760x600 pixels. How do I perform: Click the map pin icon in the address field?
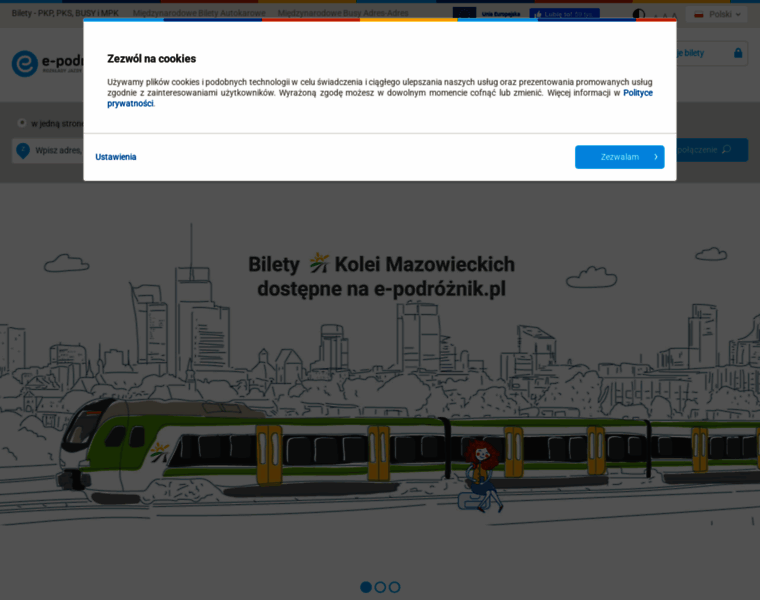(x=23, y=150)
